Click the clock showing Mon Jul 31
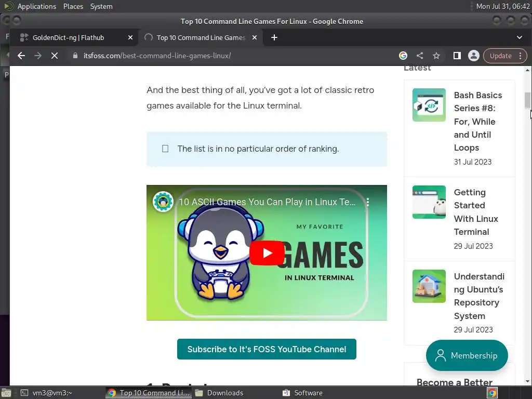The width and height of the screenshot is (532, 399). tap(502, 6)
